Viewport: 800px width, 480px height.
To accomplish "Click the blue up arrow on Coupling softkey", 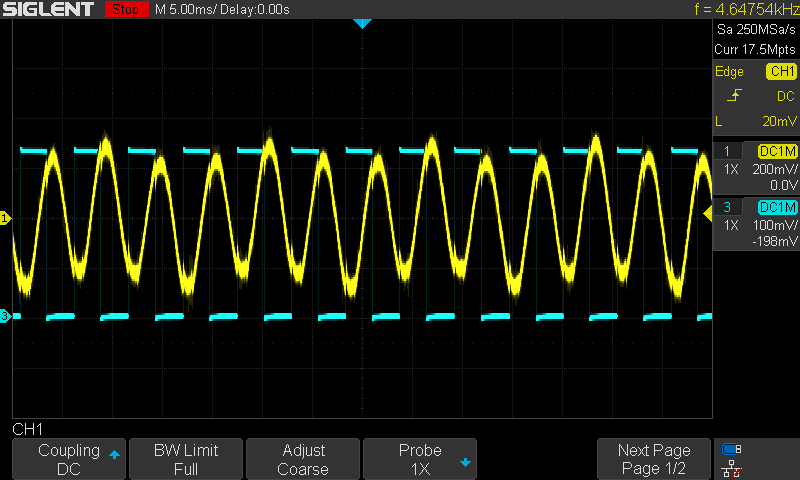I will click(x=114, y=454).
